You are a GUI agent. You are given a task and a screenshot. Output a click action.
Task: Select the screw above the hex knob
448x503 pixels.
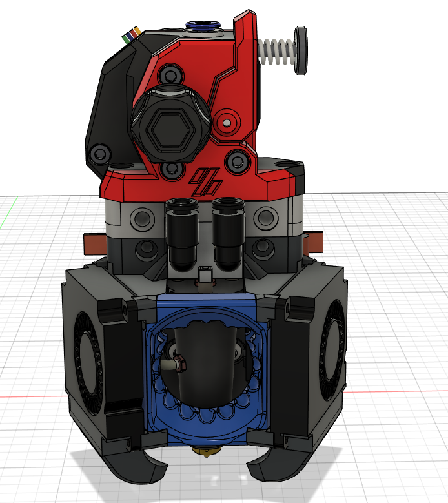[170, 75]
